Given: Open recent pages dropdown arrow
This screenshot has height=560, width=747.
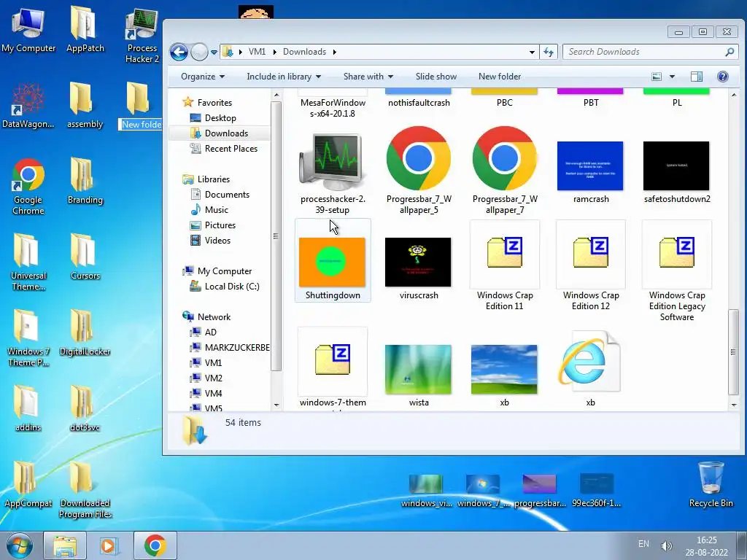Looking at the screenshot, I should tap(214, 52).
